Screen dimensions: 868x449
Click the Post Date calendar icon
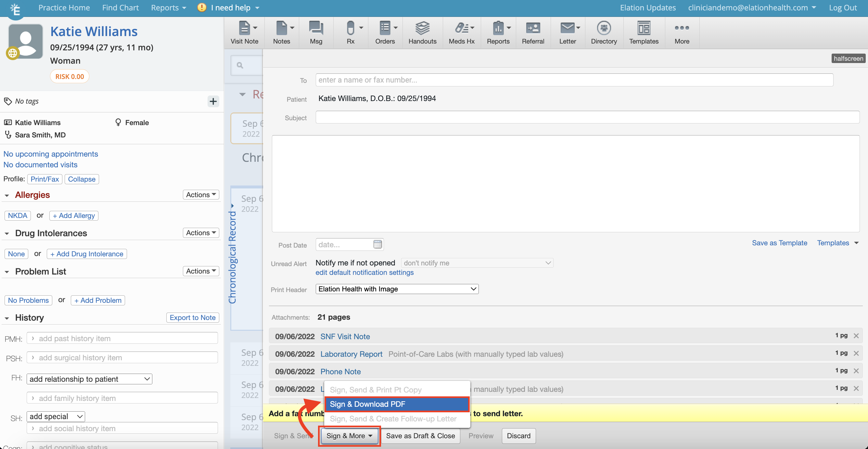point(377,244)
